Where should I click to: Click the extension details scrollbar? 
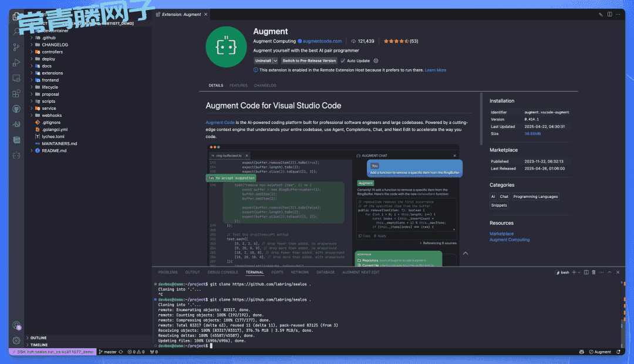(x=481, y=119)
